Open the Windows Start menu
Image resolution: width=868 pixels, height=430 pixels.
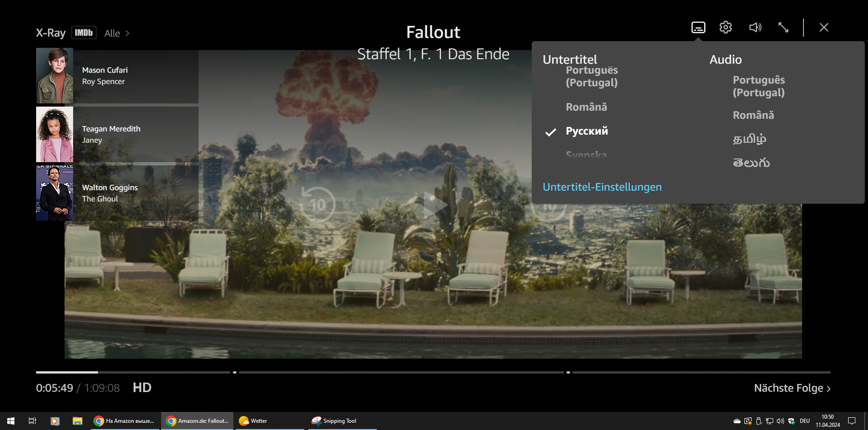pyautogui.click(x=11, y=421)
